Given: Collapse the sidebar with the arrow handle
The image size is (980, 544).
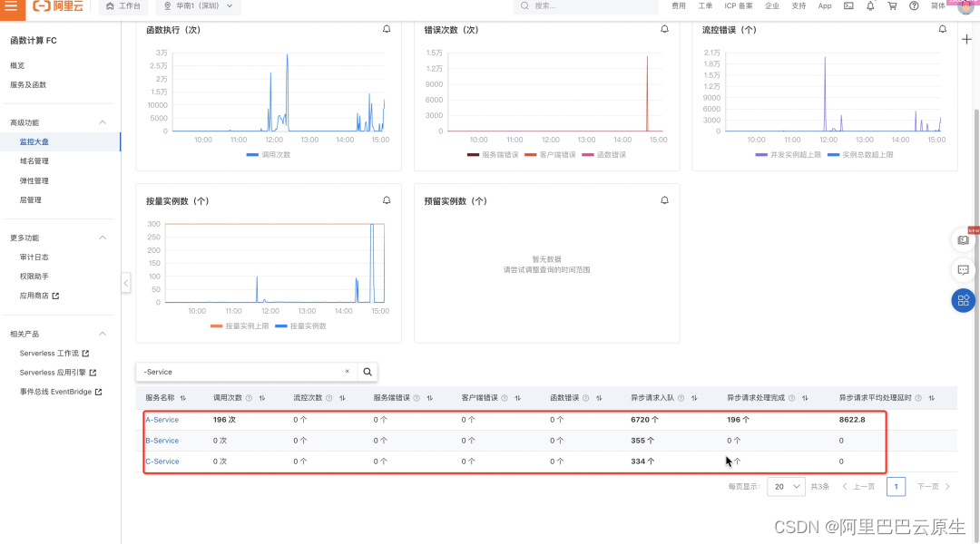Looking at the screenshot, I should (x=125, y=283).
